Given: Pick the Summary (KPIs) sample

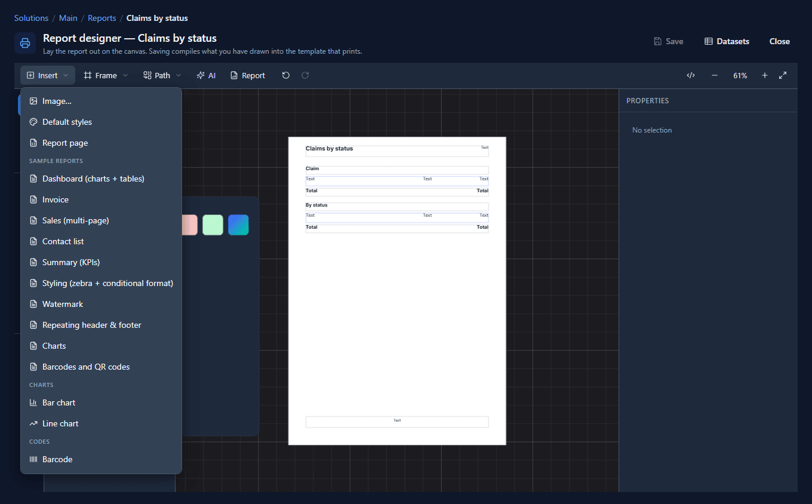Looking at the screenshot, I should [x=101, y=263].
